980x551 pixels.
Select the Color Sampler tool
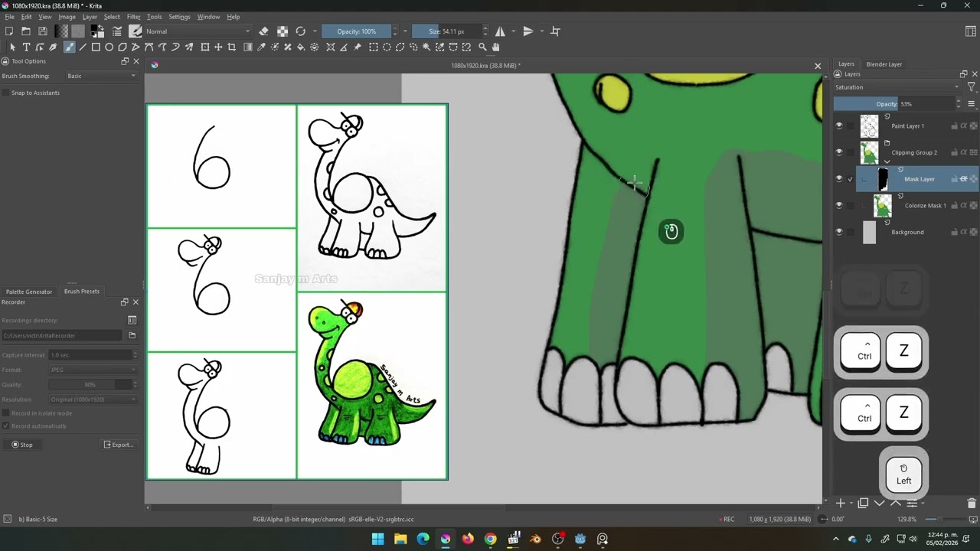click(x=261, y=47)
